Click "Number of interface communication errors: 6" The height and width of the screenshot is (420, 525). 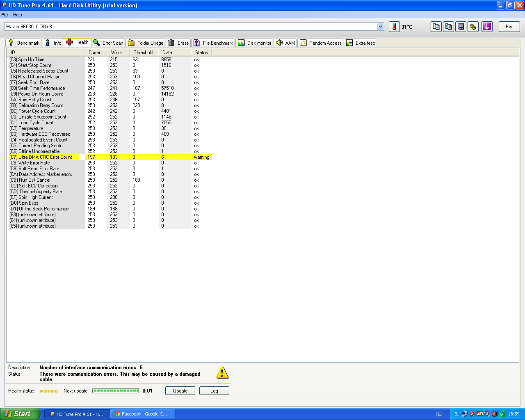[91, 367]
